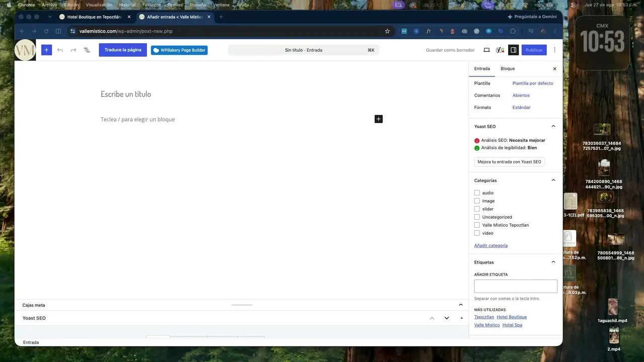
Task: Move Yoast SEO meta box down arrow
Action: click(x=446, y=318)
